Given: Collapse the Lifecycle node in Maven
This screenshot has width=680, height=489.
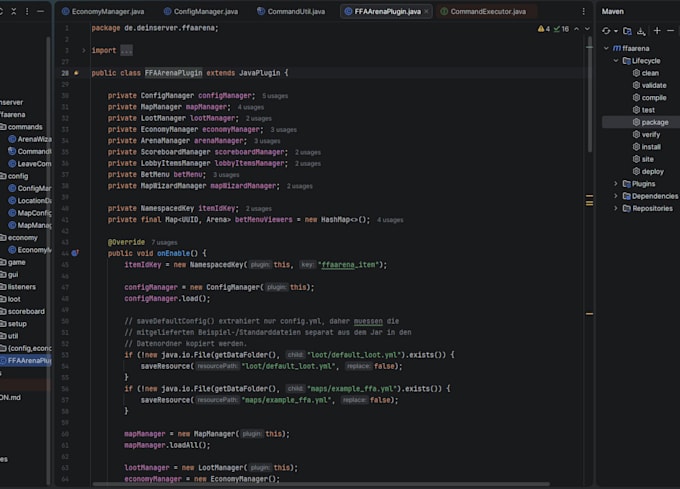Looking at the screenshot, I should click(615, 61).
